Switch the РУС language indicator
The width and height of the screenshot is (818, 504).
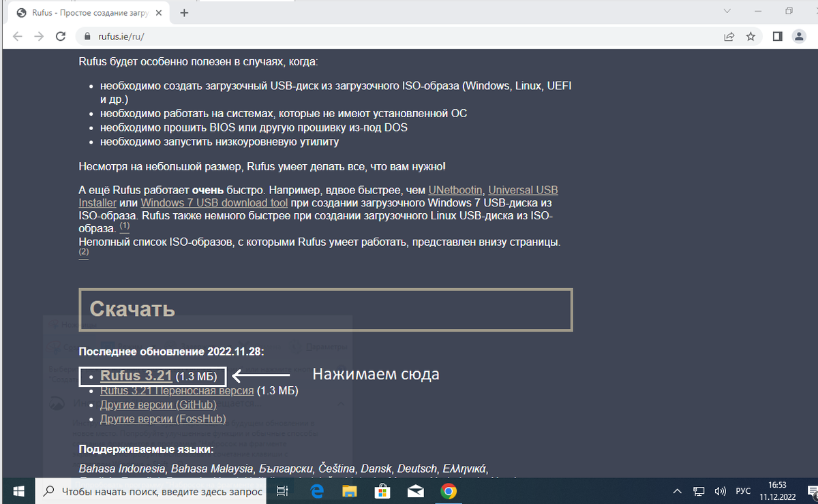[742, 490]
